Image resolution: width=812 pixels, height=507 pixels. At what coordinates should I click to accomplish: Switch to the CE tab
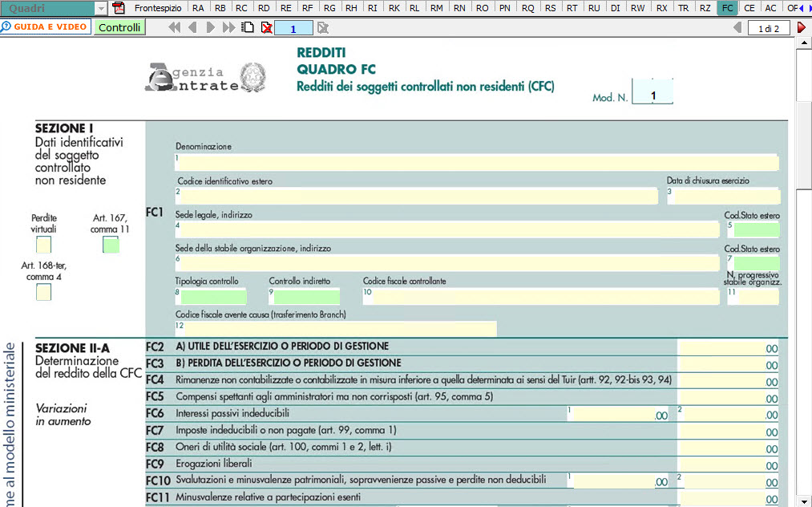click(749, 8)
